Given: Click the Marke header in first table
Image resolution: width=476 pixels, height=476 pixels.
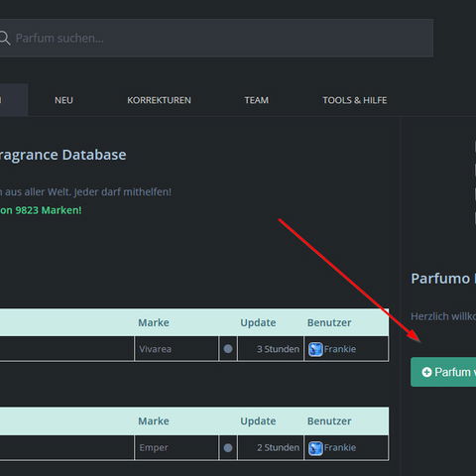Looking at the screenshot, I should point(154,322).
